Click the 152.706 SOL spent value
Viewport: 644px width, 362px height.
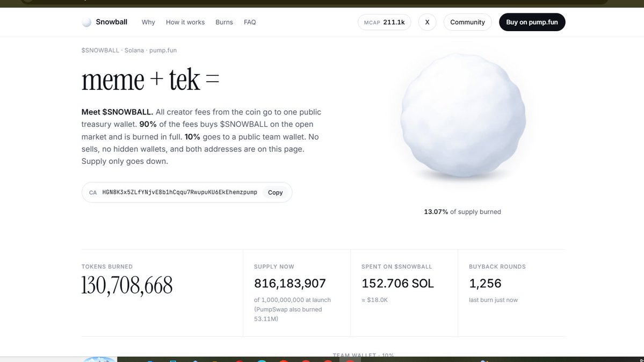397,284
